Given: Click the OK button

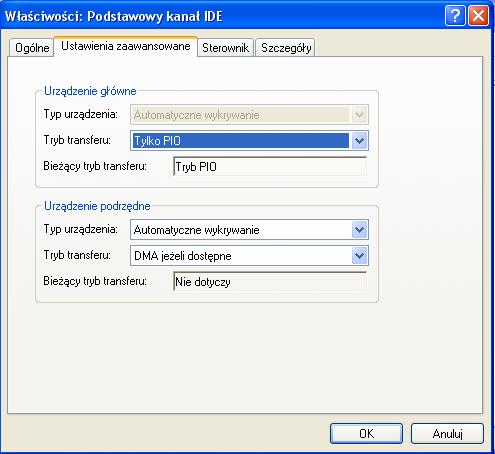Looking at the screenshot, I should [x=366, y=434].
